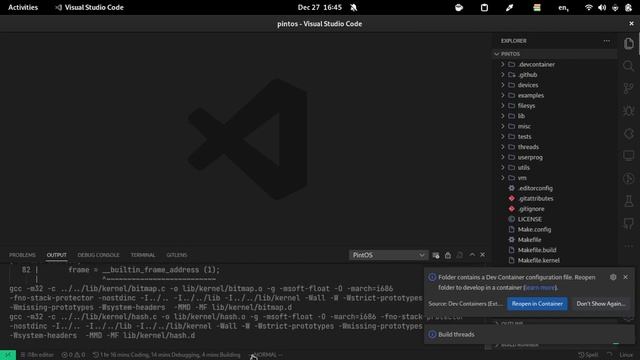Image resolution: width=640 pixels, height=360 pixels.
Task: Toggle Spell checker in status bar
Action: [588, 355]
